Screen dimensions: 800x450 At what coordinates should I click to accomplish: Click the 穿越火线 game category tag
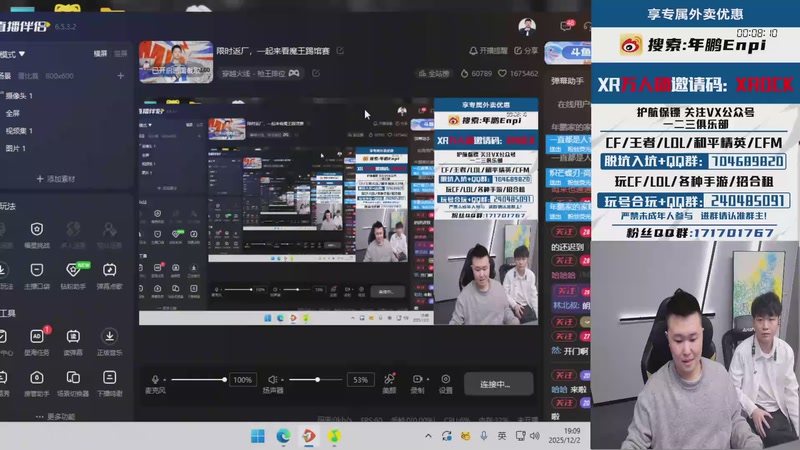pos(260,73)
